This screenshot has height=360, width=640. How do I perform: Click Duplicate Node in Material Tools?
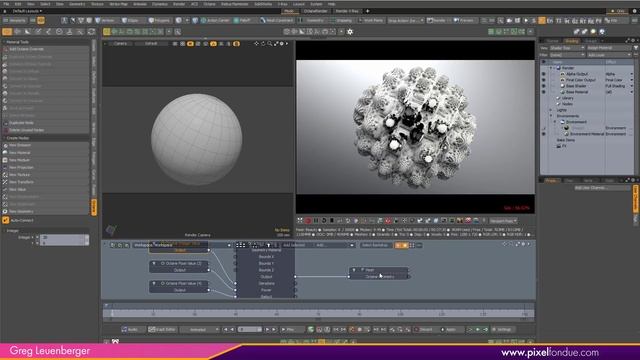tap(46, 123)
